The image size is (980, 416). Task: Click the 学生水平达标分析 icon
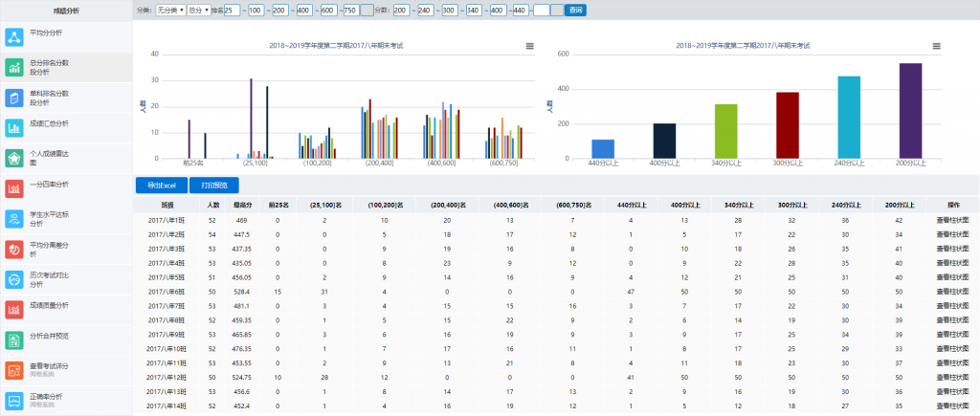click(x=14, y=219)
